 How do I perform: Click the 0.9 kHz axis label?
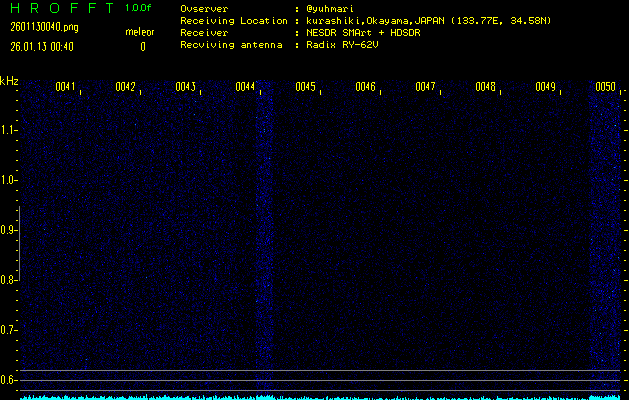pyautogui.click(x=7, y=230)
